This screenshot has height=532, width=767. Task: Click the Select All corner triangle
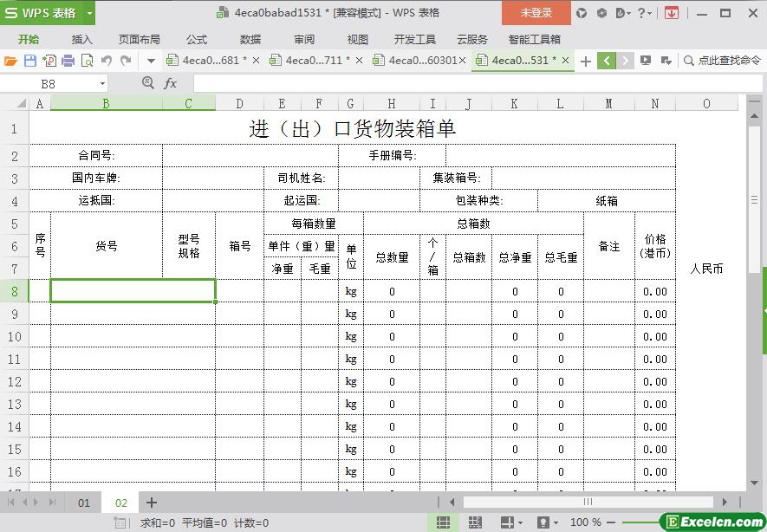[21, 104]
